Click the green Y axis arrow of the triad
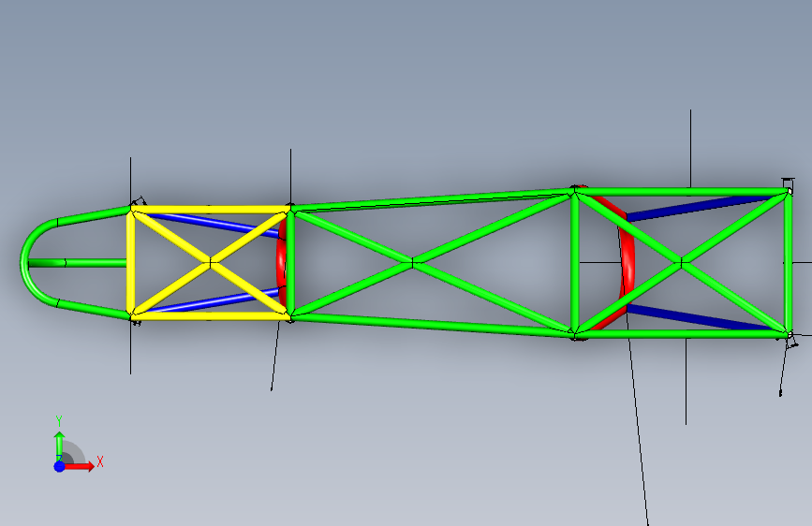The image size is (812, 526). (60, 445)
